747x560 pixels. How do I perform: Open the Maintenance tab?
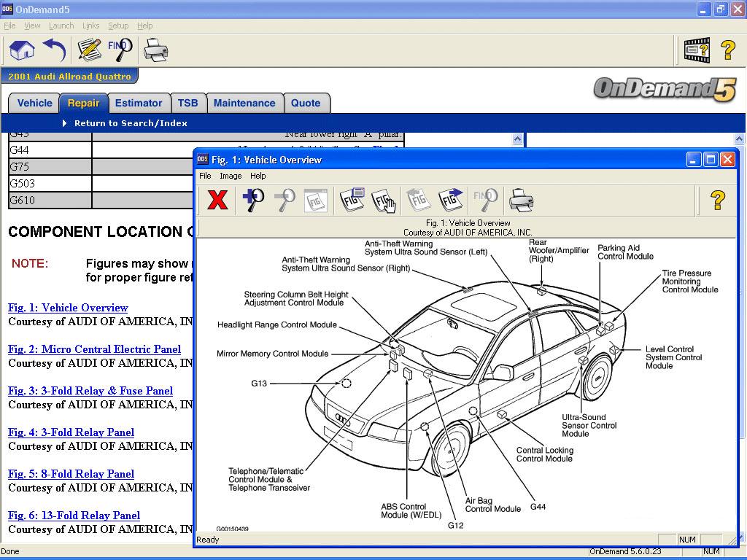coord(244,104)
